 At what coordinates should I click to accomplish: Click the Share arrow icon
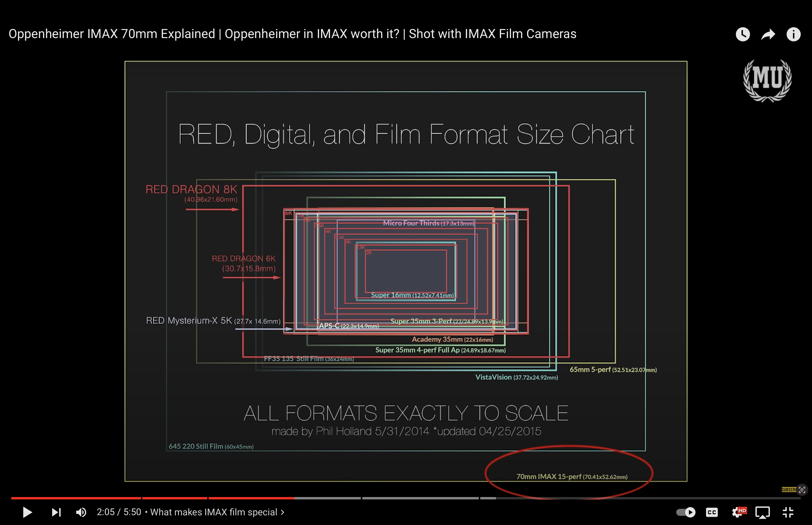[768, 34]
